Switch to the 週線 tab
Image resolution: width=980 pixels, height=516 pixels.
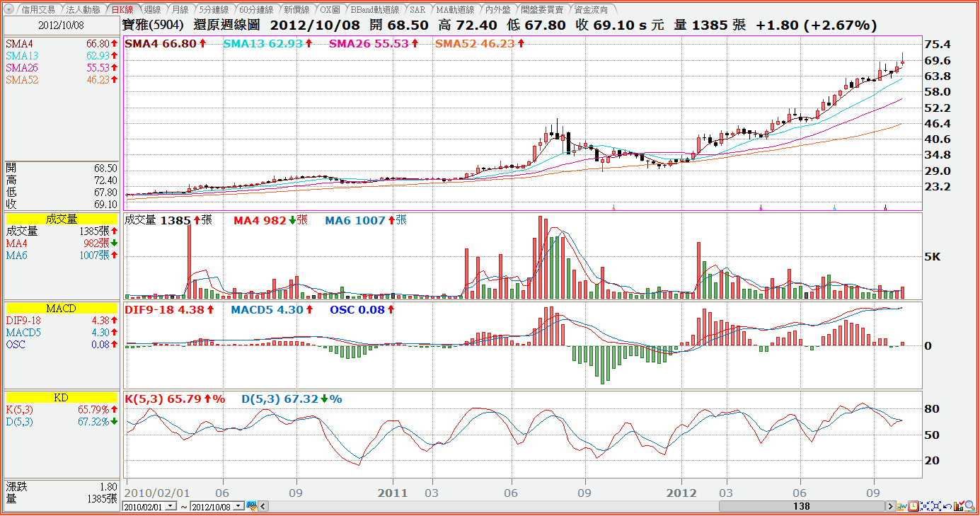point(152,10)
